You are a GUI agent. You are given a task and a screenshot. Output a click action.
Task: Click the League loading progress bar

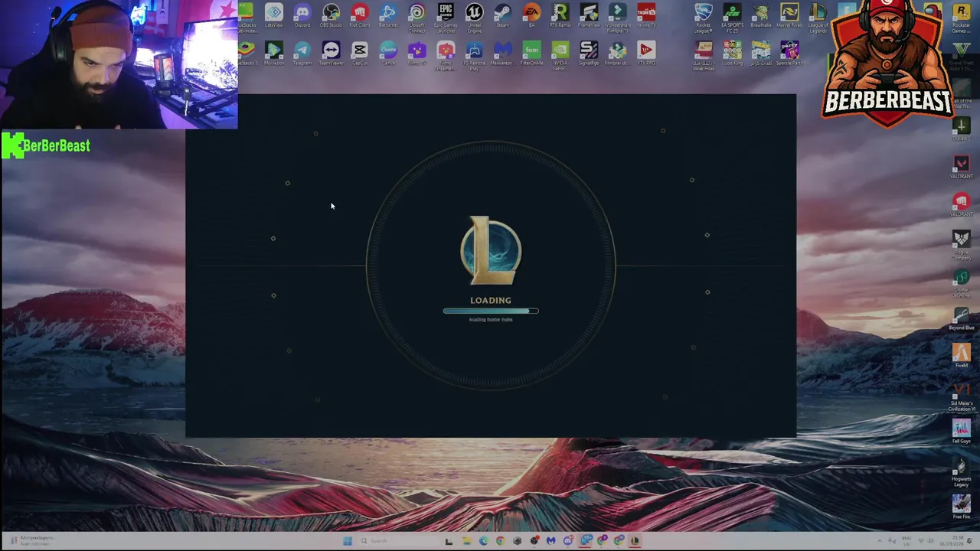(491, 311)
